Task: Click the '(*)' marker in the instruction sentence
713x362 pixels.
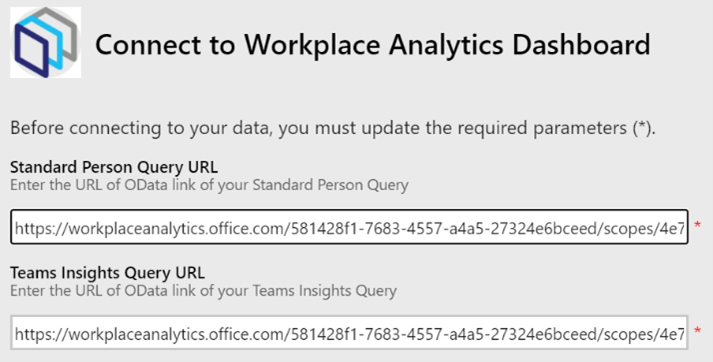Action: pyautogui.click(x=643, y=129)
